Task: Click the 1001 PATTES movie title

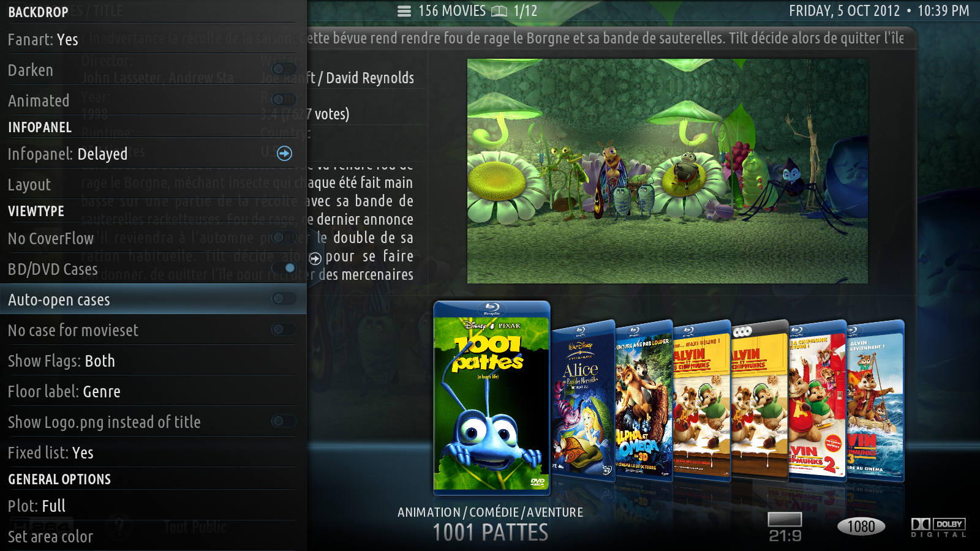Action: [491, 533]
